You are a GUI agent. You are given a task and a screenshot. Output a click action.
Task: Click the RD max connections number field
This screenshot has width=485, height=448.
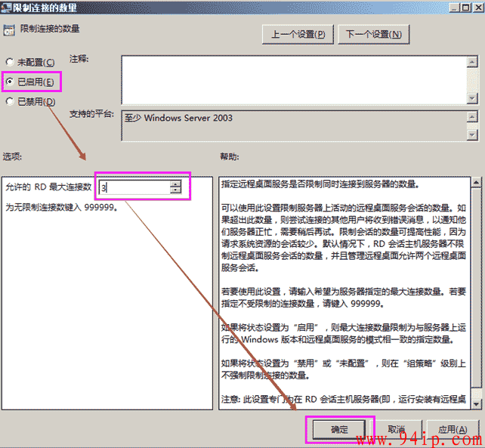click(134, 187)
